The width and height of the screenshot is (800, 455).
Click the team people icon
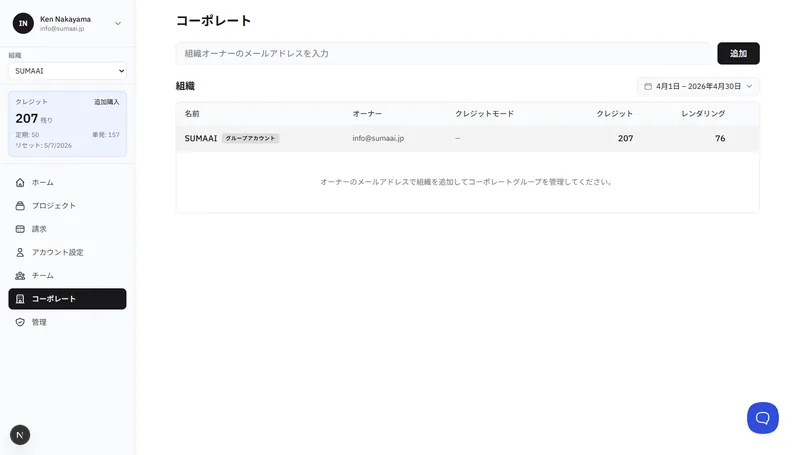click(20, 275)
